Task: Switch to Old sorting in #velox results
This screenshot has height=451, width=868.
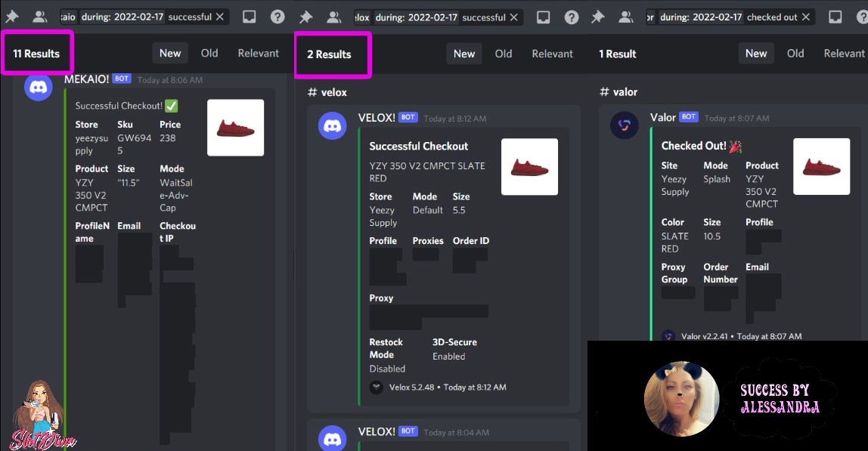Action: [504, 53]
